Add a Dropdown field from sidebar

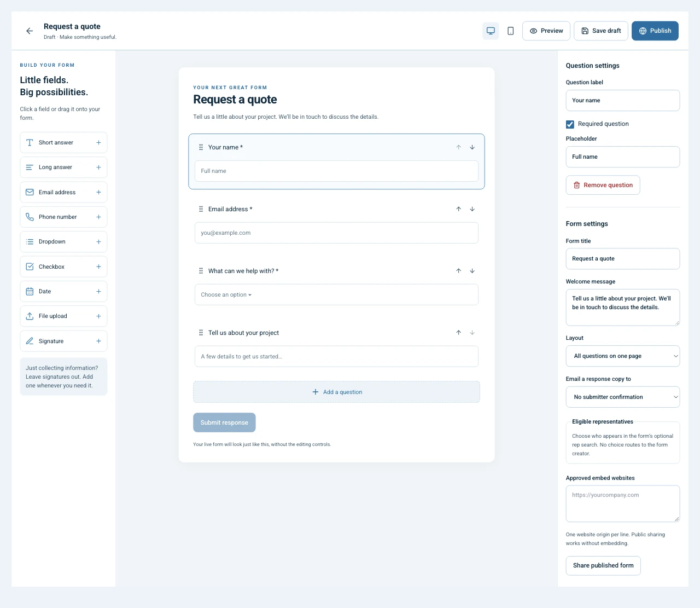click(x=63, y=242)
